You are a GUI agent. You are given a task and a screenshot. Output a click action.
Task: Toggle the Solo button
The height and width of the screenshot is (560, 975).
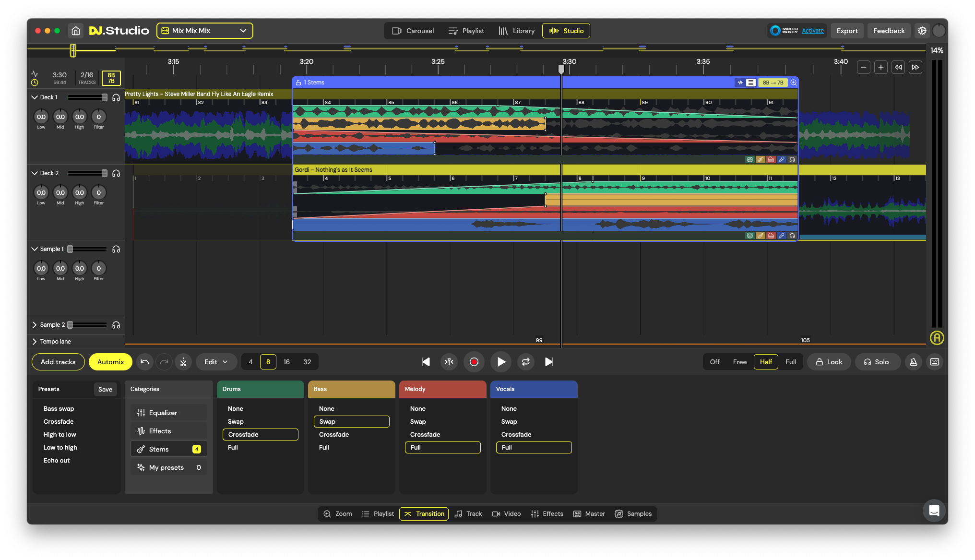[877, 362]
